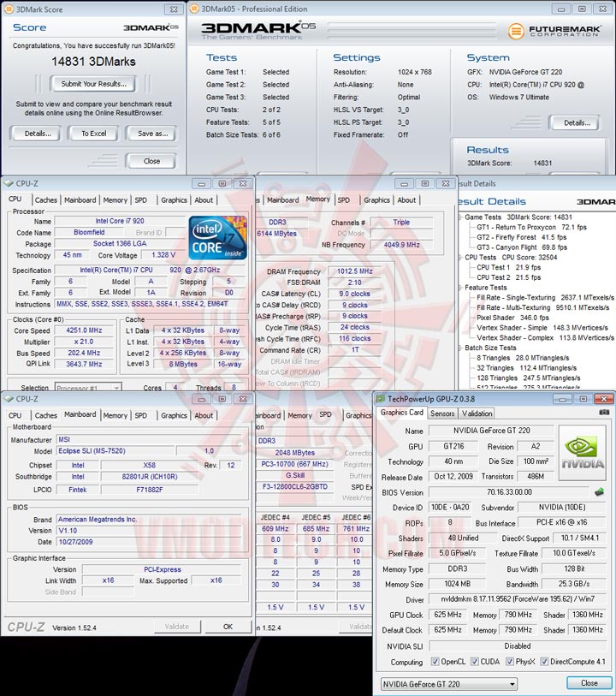Select the 32 Triangles batch result row
Image resolution: width=616 pixels, height=696 pixels.
(526, 368)
